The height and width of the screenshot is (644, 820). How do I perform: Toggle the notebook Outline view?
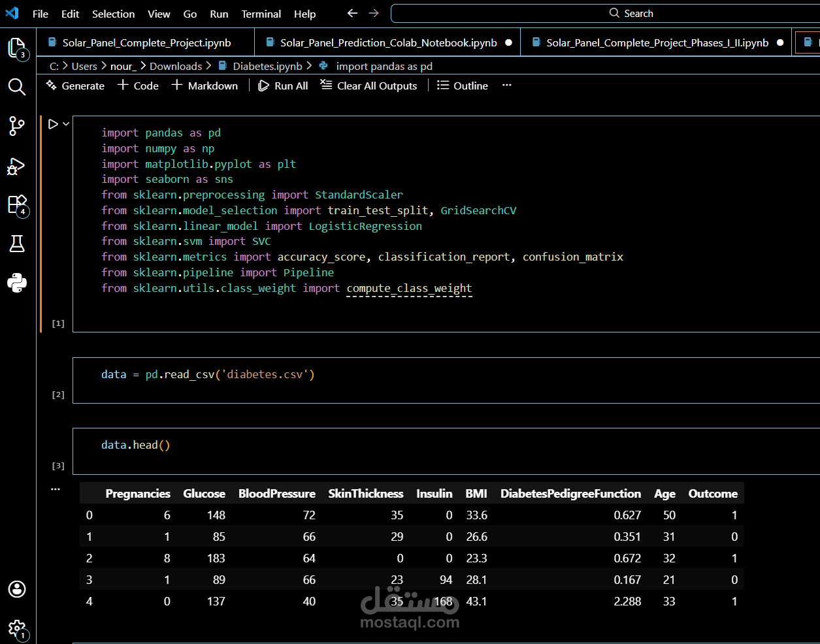(463, 86)
